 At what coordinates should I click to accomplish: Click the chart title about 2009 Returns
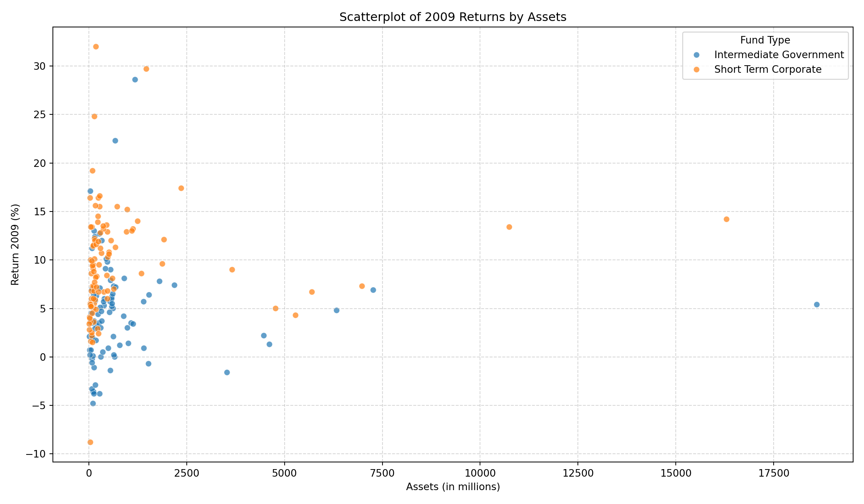(x=453, y=17)
